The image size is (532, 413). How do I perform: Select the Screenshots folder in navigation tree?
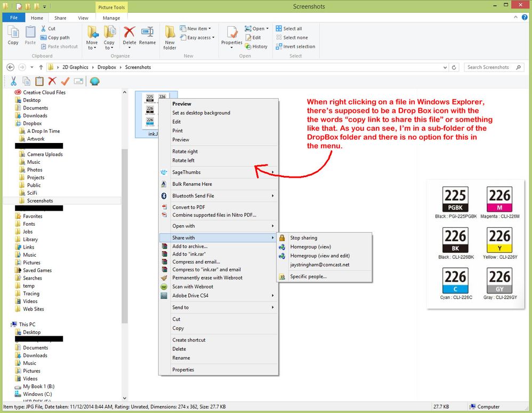point(40,201)
